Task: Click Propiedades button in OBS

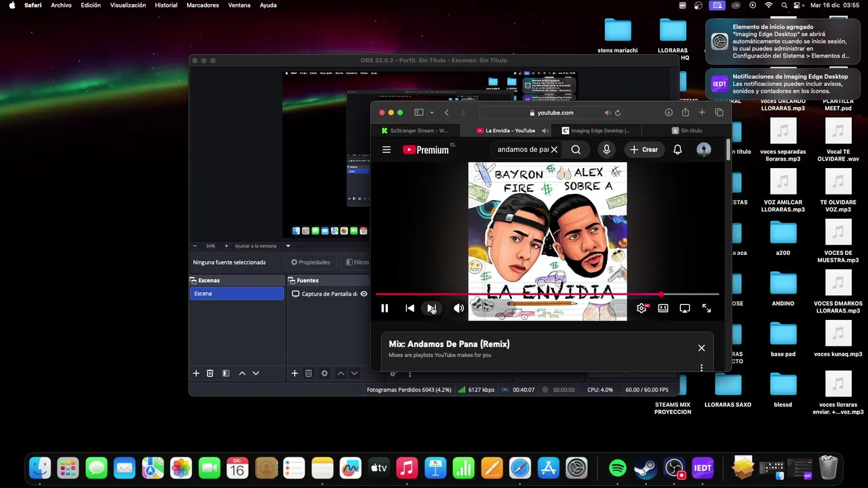Action: point(311,262)
